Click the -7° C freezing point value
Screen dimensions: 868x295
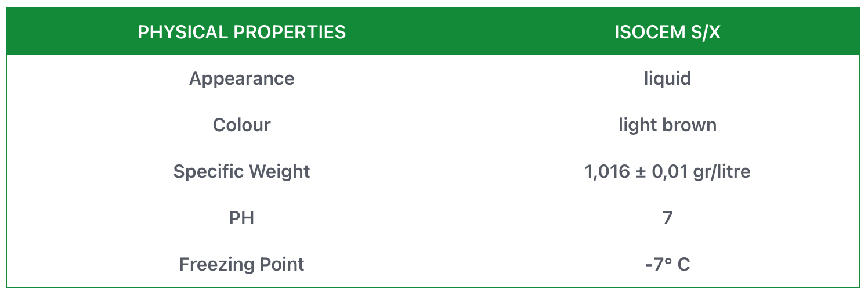[667, 264]
